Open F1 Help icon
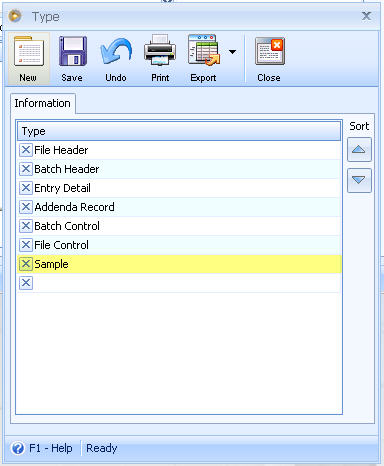384x466 pixels. [x=18, y=448]
